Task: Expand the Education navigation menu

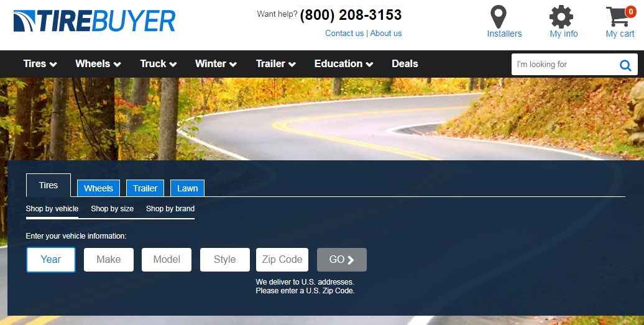Action: click(343, 63)
